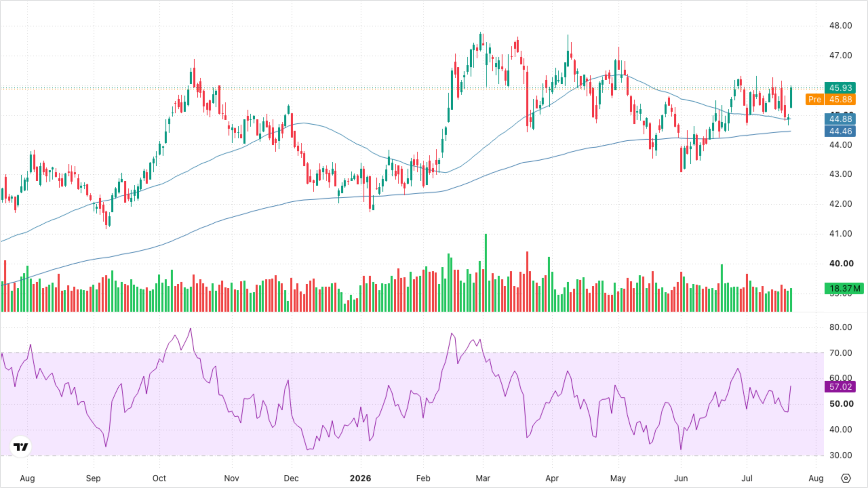
Task: Click the Jul label on time axis
Action: tap(747, 478)
